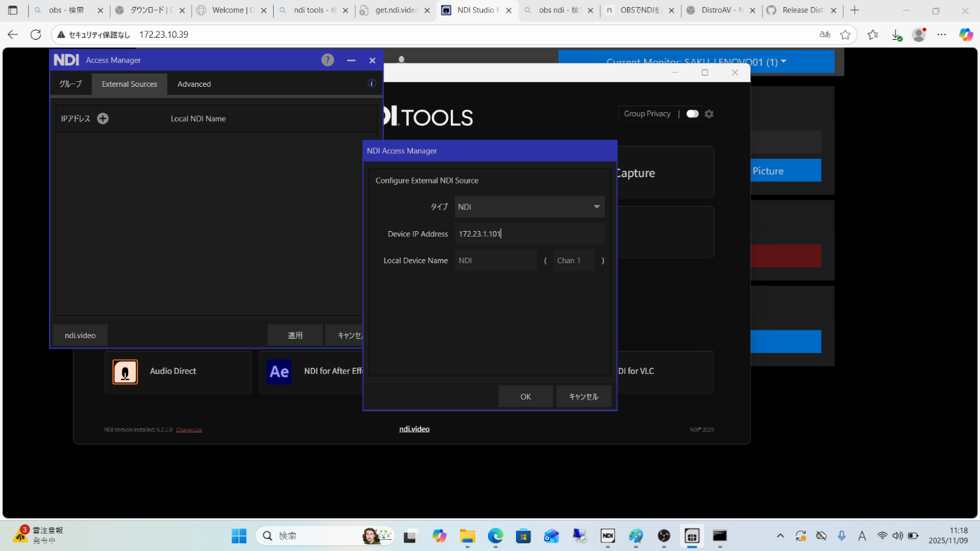Screen dimensions: 980x551
Task: Open ndi.video link in NDI Tools footer
Action: tap(414, 428)
